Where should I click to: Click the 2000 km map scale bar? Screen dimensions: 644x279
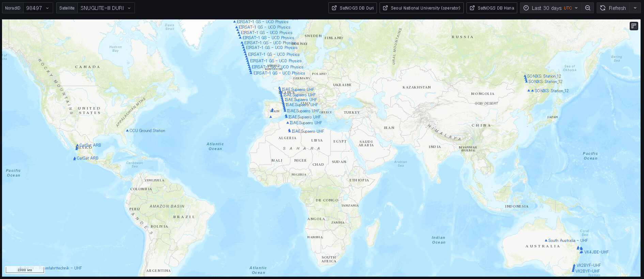click(25, 270)
